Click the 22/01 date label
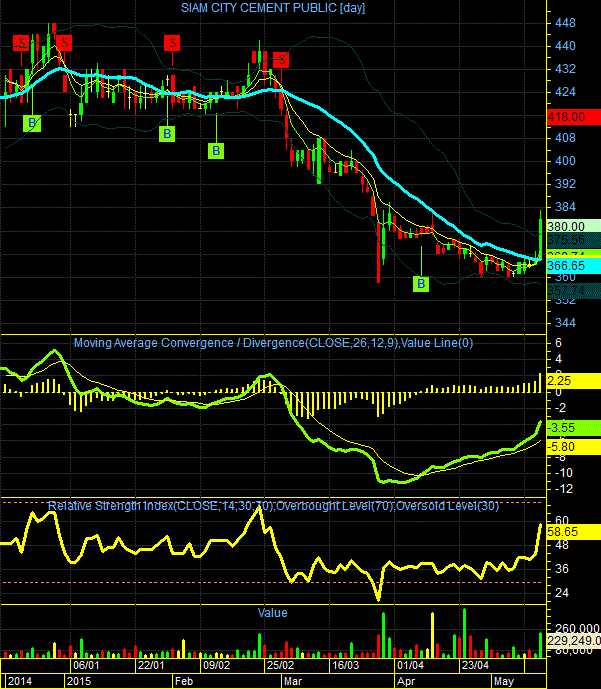Viewport: 601px width, 689px height. pos(151,665)
